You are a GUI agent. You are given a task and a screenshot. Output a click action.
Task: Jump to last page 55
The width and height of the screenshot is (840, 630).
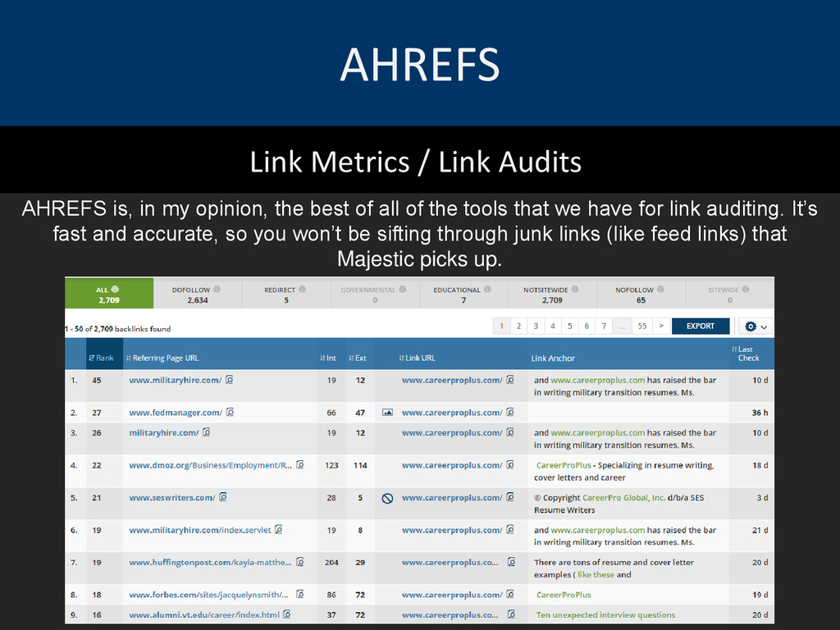[642, 326]
